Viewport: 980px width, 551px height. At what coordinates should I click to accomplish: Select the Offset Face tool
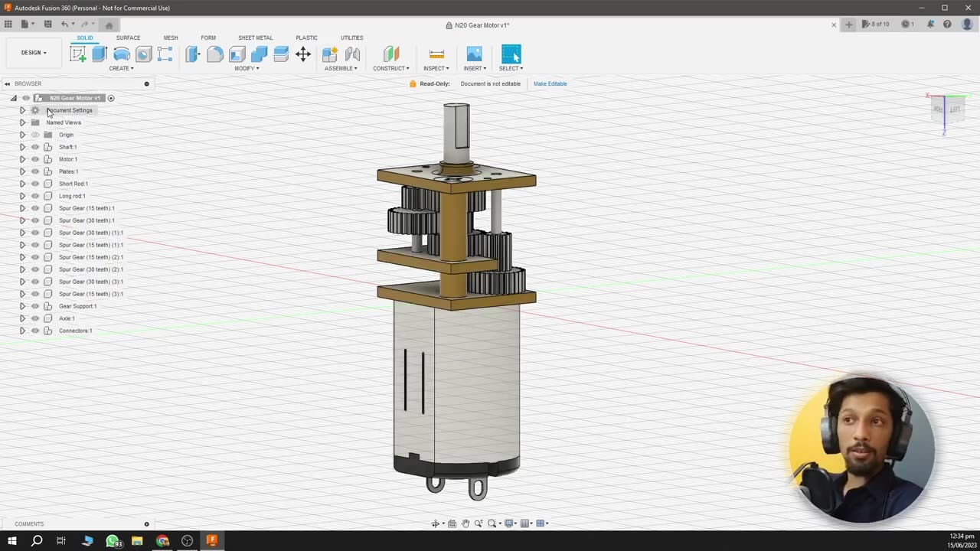coord(281,54)
